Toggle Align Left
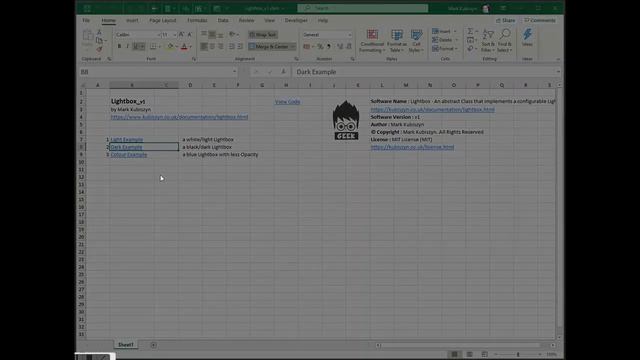Image resolution: width=640 pixels, height=360 pixels. (x=204, y=47)
